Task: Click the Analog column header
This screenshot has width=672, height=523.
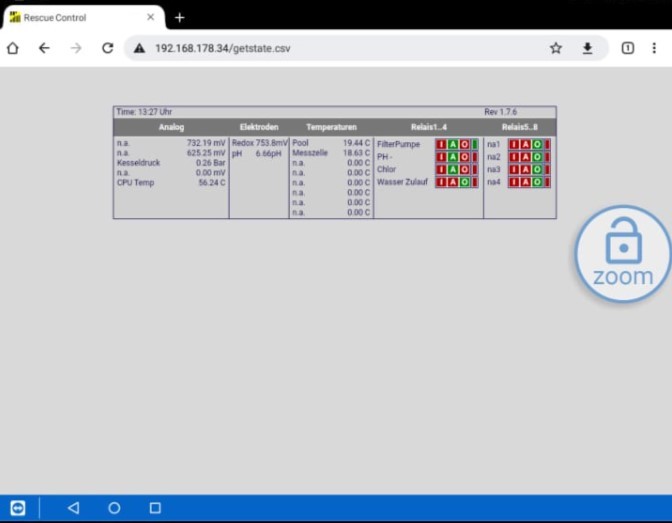Action: (171, 127)
